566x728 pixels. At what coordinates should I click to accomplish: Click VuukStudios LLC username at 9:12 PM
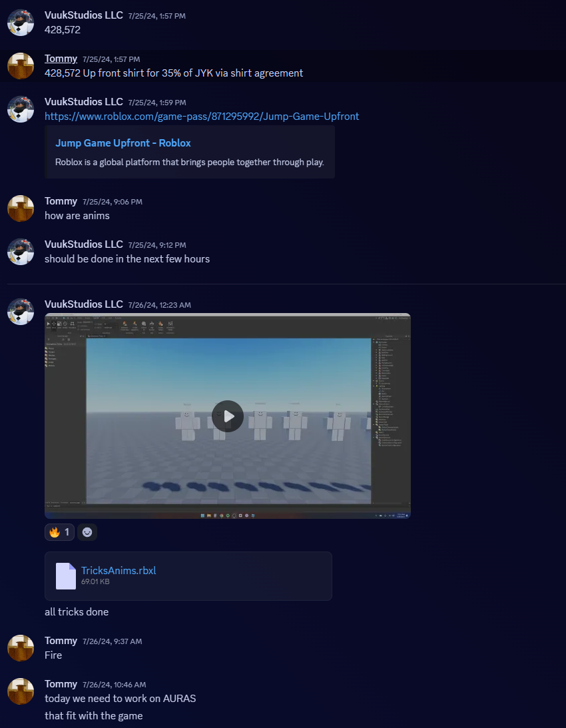tap(84, 244)
